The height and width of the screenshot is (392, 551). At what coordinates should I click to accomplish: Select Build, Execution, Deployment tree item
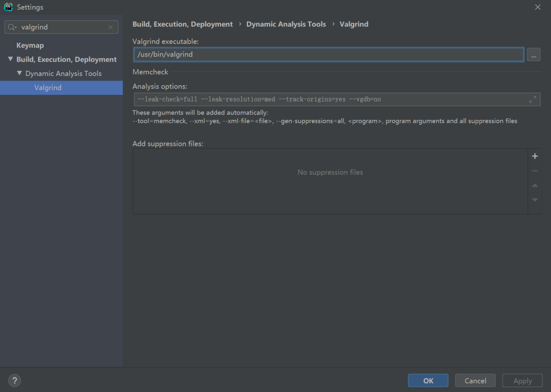pos(66,59)
